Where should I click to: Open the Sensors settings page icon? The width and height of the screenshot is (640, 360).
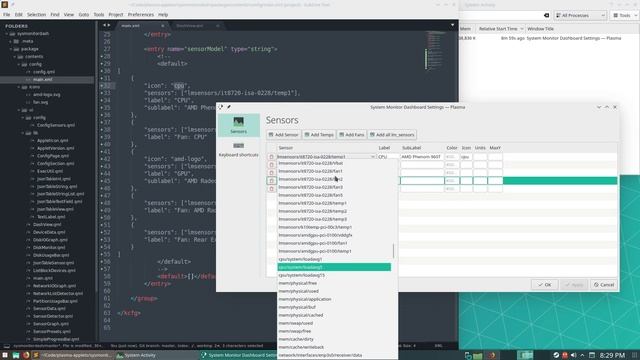pyautogui.click(x=238, y=125)
